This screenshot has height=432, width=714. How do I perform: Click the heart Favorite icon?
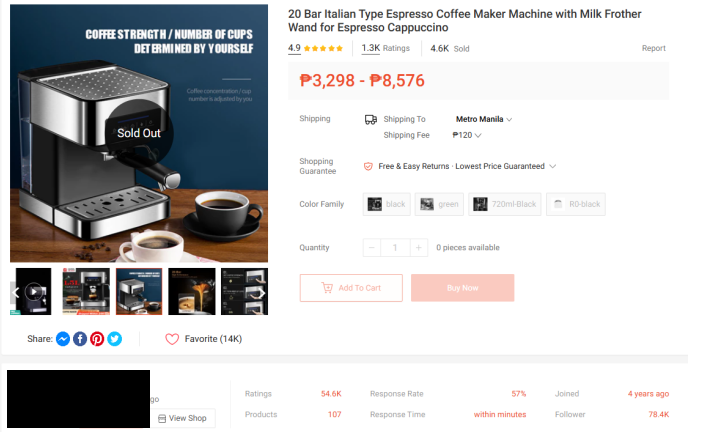172,339
